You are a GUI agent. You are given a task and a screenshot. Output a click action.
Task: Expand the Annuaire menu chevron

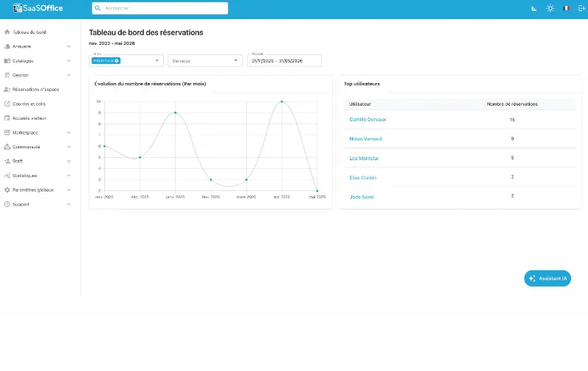(x=68, y=46)
